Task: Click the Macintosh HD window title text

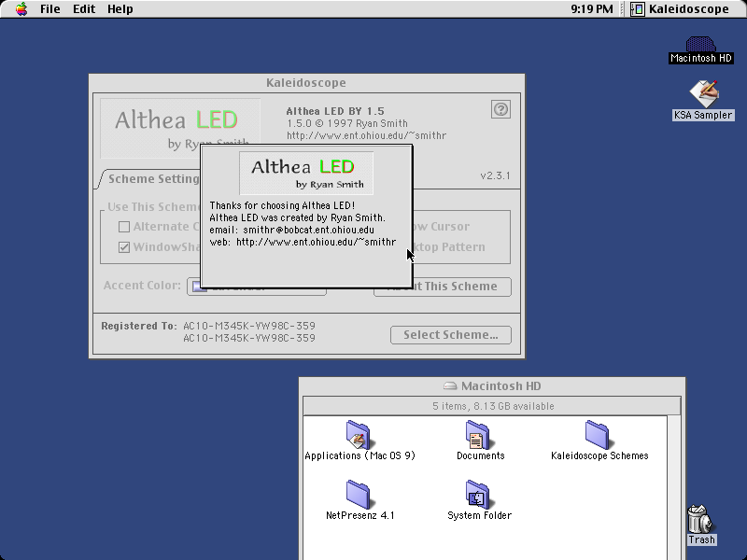Action: pyautogui.click(x=500, y=386)
